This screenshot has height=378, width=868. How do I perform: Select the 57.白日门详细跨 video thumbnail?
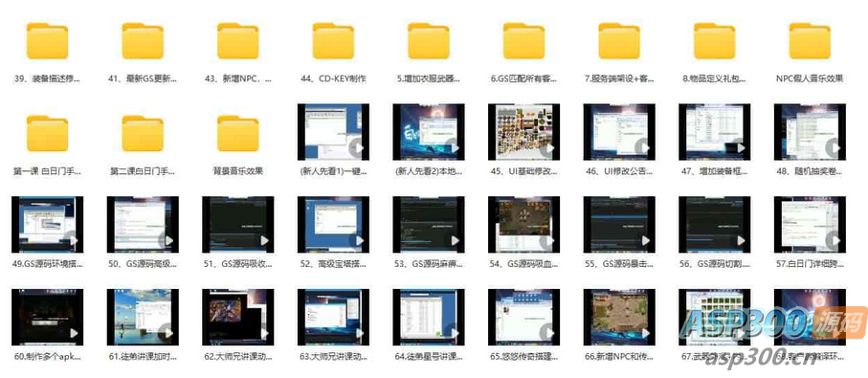[x=810, y=224]
